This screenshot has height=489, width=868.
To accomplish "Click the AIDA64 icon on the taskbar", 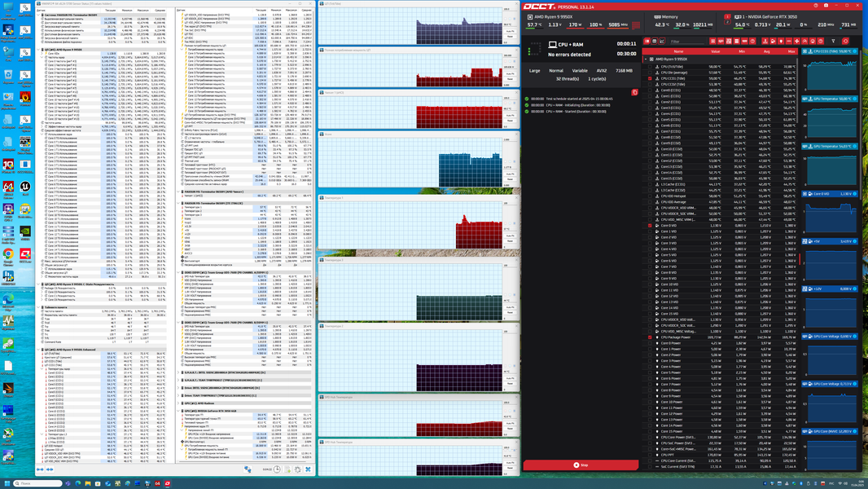I will point(157,483).
